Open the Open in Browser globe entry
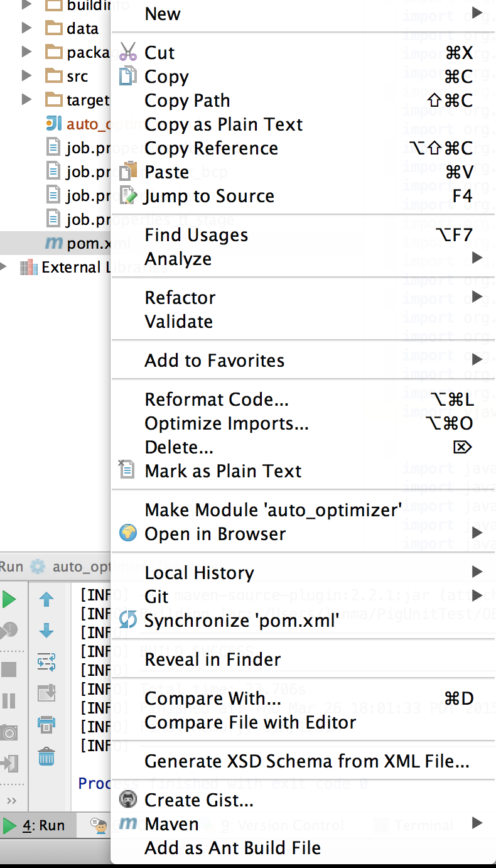 pos(303,534)
